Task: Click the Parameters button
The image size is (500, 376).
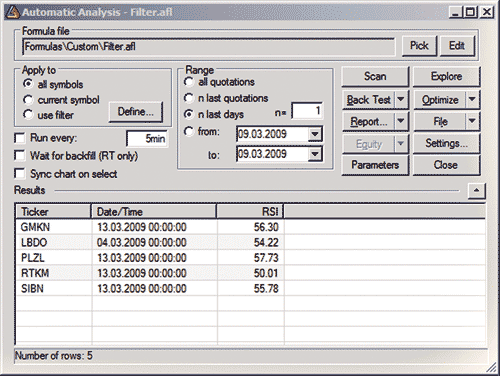Action: pyautogui.click(x=375, y=165)
